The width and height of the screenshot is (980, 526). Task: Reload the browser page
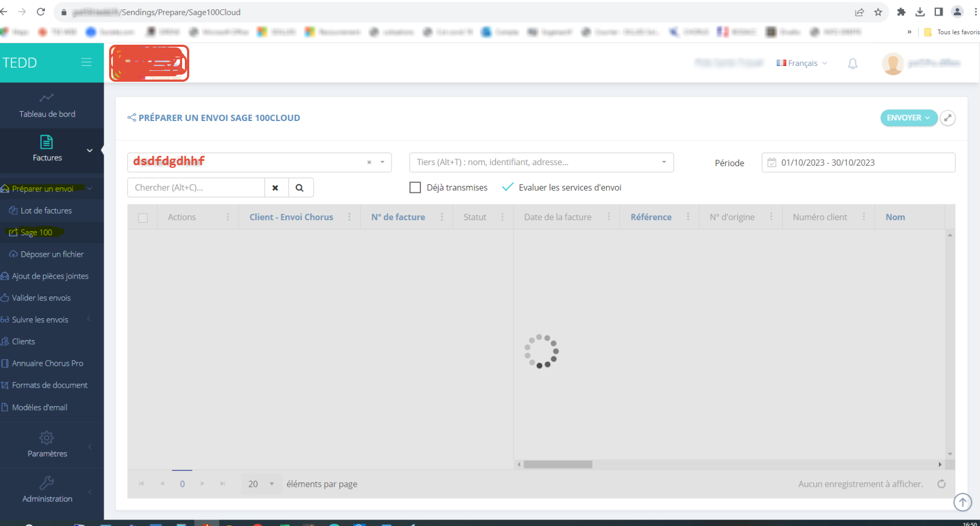coord(41,11)
